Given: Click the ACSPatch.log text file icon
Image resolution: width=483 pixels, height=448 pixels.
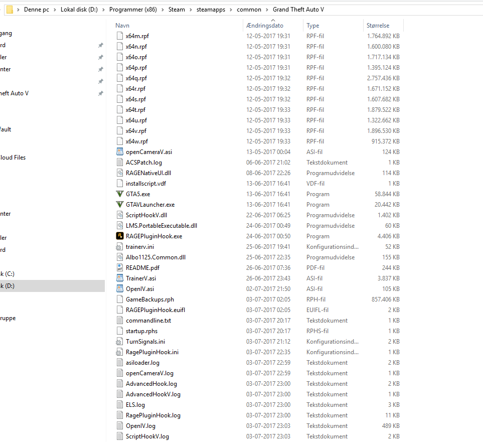Looking at the screenshot, I should pyautogui.click(x=120, y=163).
